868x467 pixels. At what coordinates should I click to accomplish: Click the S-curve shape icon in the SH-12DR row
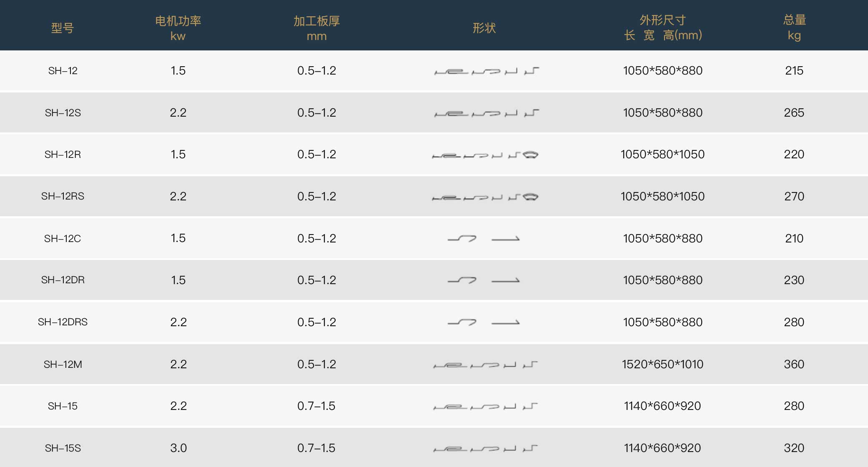pyautogui.click(x=462, y=280)
